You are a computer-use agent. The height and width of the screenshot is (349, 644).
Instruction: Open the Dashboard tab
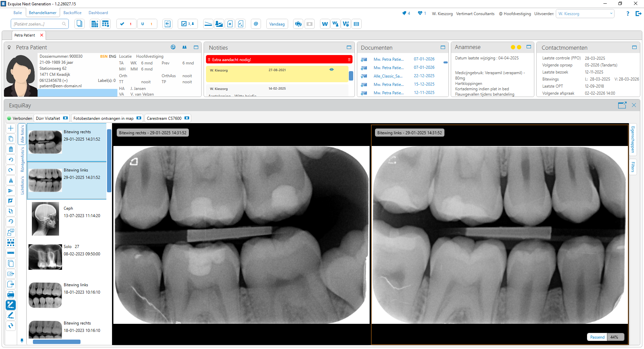click(98, 13)
